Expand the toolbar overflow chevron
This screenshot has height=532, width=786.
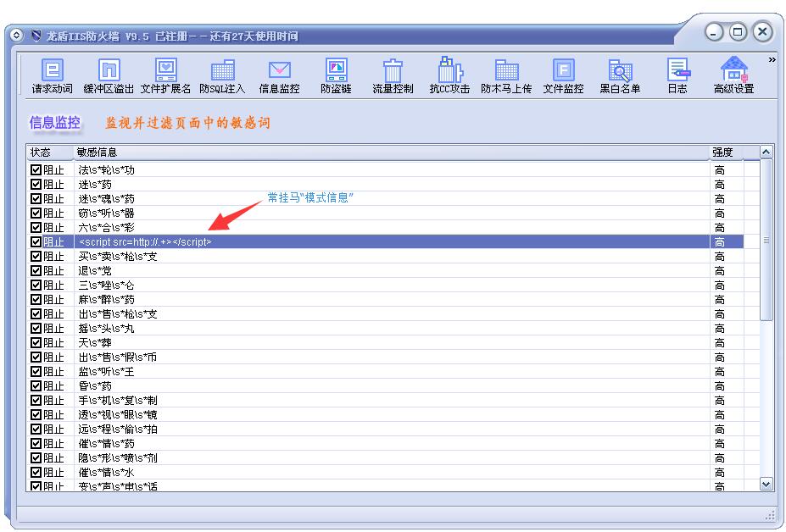pyautogui.click(x=772, y=59)
